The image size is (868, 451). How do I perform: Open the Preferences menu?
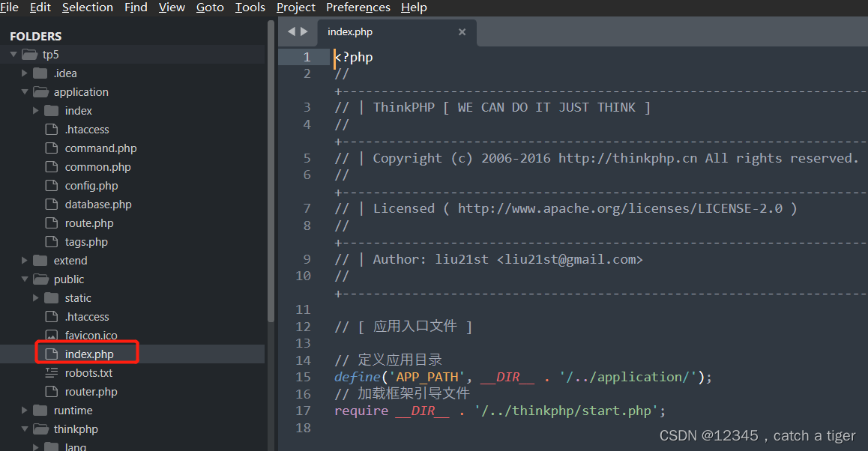point(358,8)
